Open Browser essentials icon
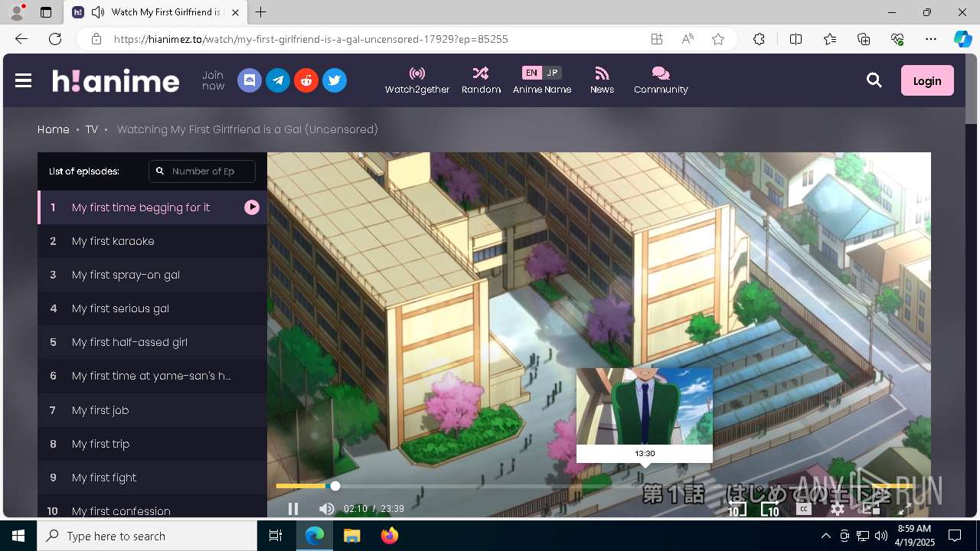Viewport: 980px width, 551px height. (897, 39)
